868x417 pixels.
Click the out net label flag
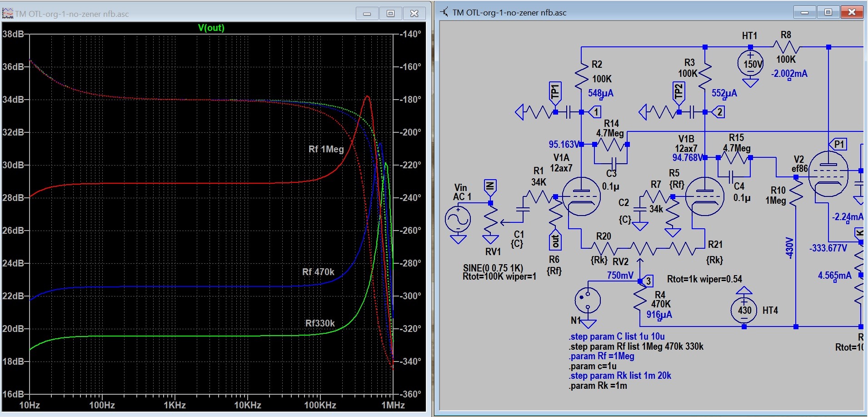pyautogui.click(x=555, y=241)
